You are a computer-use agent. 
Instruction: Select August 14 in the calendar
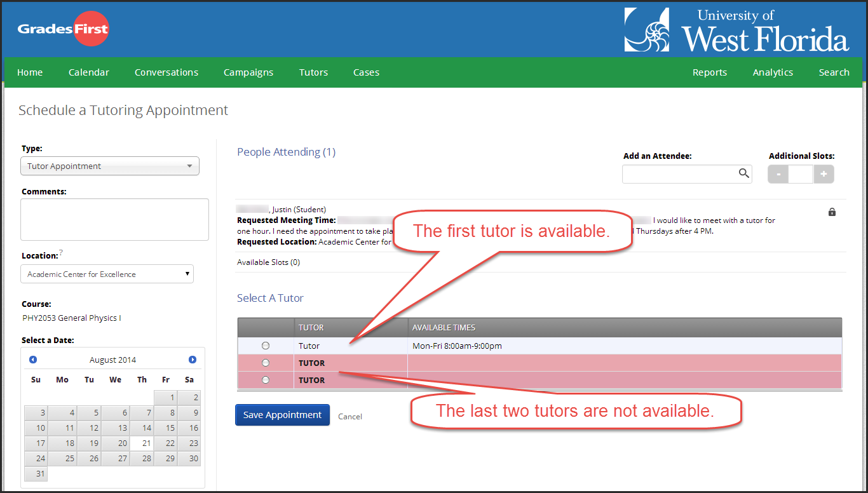pos(142,428)
